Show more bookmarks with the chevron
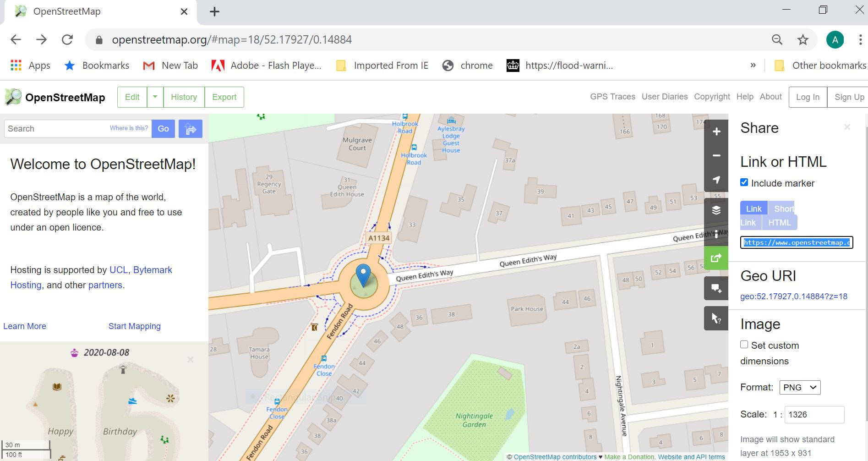Viewport: 868px width, 461px height. (x=753, y=66)
